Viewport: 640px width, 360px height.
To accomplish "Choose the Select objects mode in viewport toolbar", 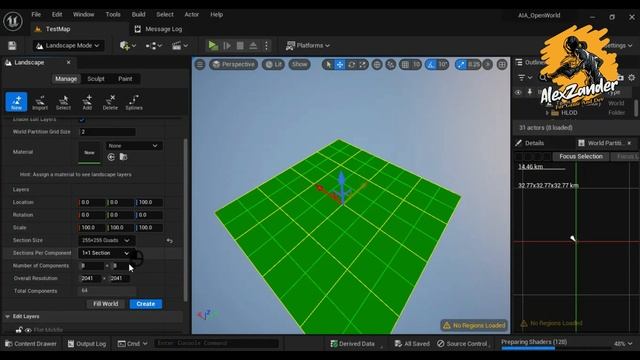I will click(x=328, y=64).
